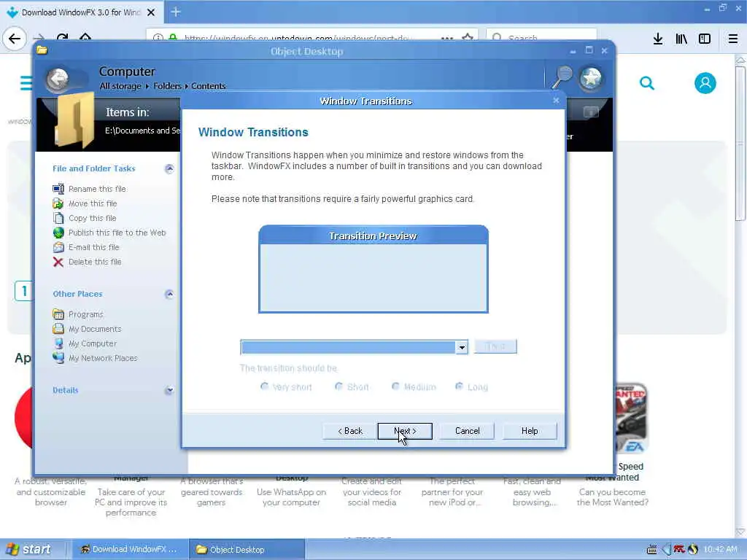Collapse the File and Folder Tasks section
The height and width of the screenshot is (560, 747).
coord(169,168)
